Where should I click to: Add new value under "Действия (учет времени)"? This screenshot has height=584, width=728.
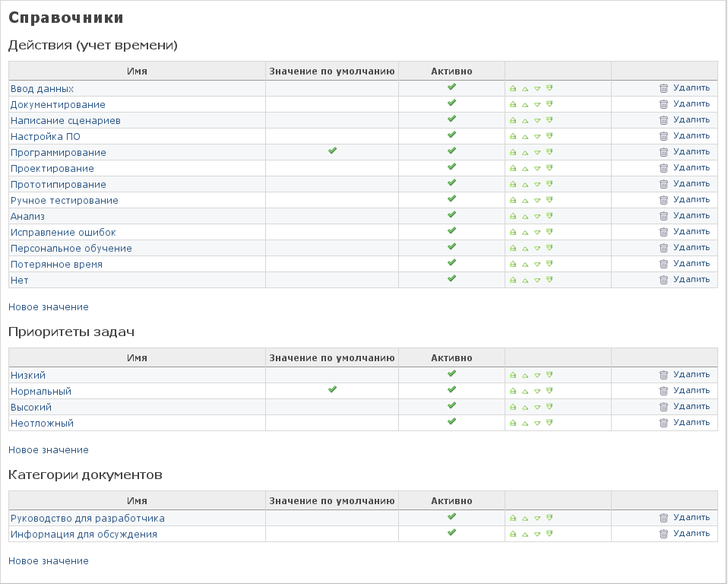tap(49, 307)
